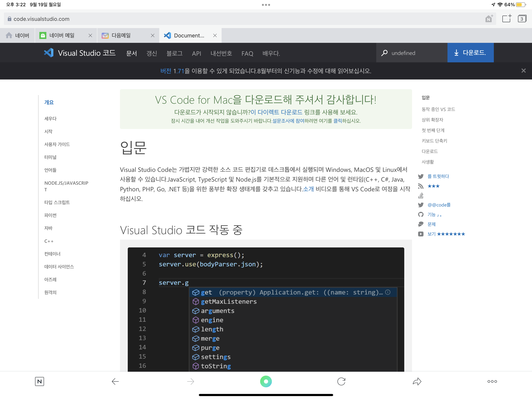Jump to 키보드 단축키 section

tap(434, 141)
